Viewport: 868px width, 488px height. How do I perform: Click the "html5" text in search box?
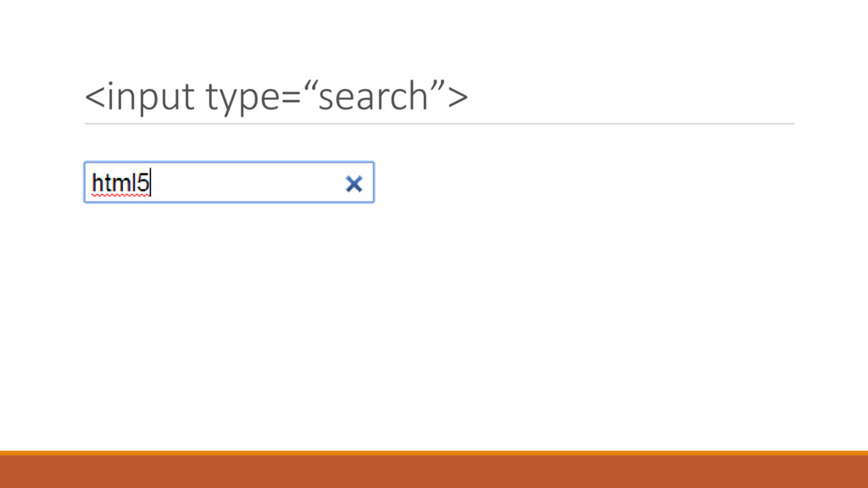pyautogui.click(x=119, y=182)
